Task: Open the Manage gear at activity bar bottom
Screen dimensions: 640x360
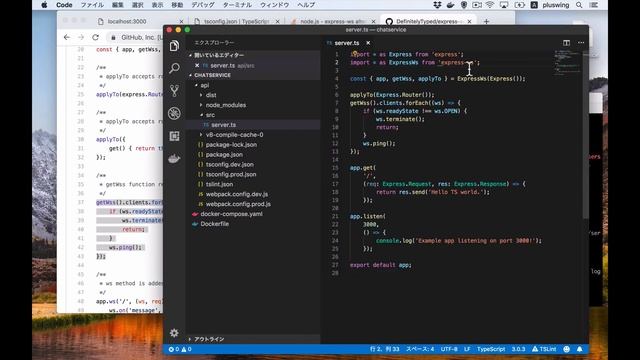Action: [x=174, y=333]
